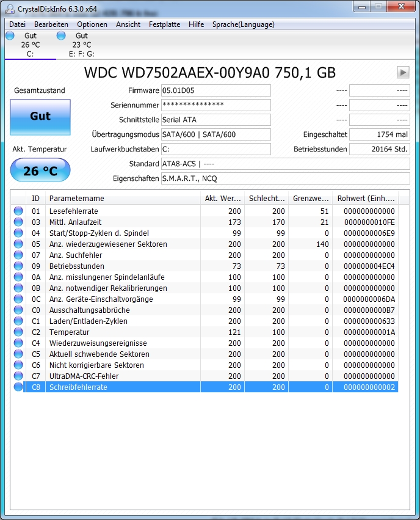
Task: Open the Hilfe menu
Action: point(197,24)
